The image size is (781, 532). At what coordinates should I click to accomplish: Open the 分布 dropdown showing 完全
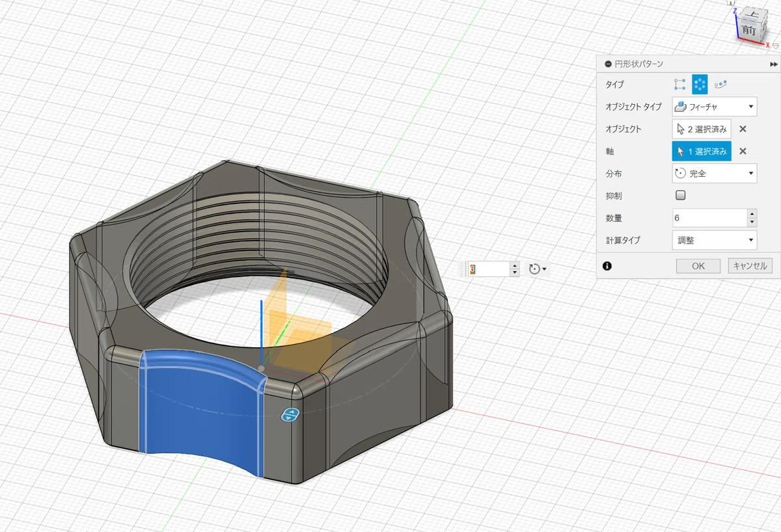point(715,174)
